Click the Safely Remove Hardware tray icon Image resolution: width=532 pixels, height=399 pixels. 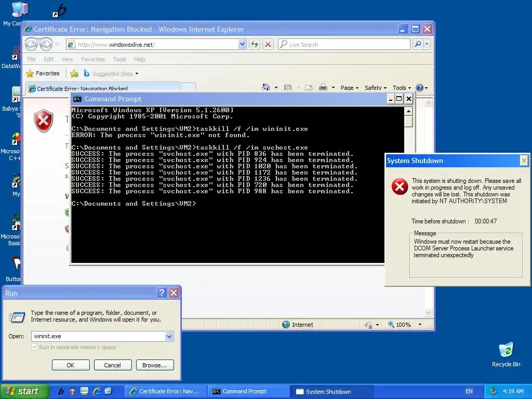[494, 391]
